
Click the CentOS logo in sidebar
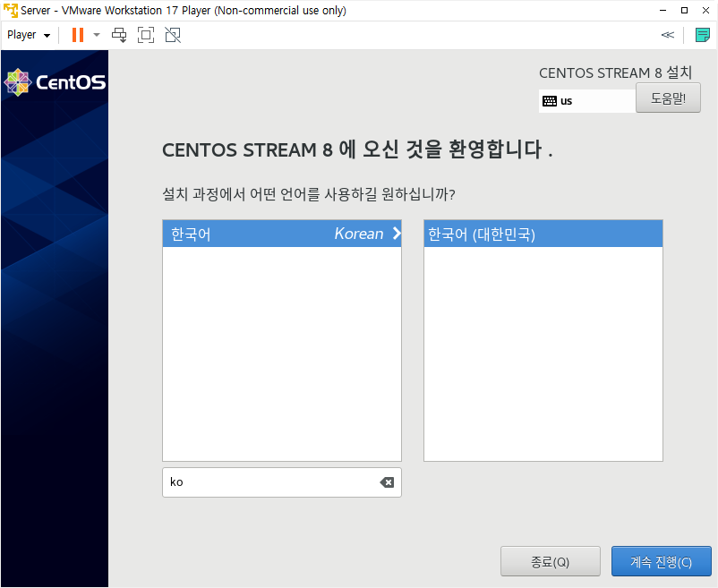(55, 82)
